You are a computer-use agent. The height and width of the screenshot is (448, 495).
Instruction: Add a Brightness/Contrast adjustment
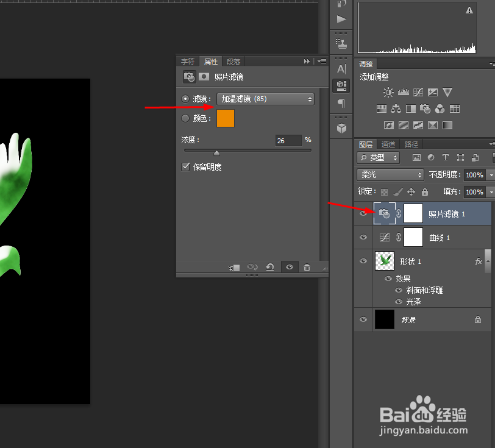tap(388, 92)
